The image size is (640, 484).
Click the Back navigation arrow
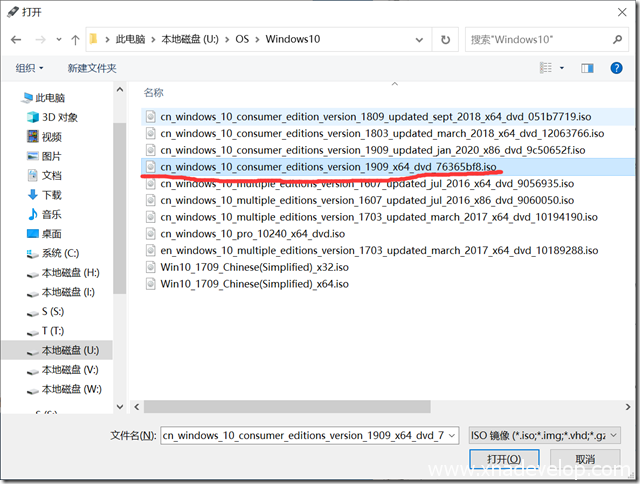[17, 39]
